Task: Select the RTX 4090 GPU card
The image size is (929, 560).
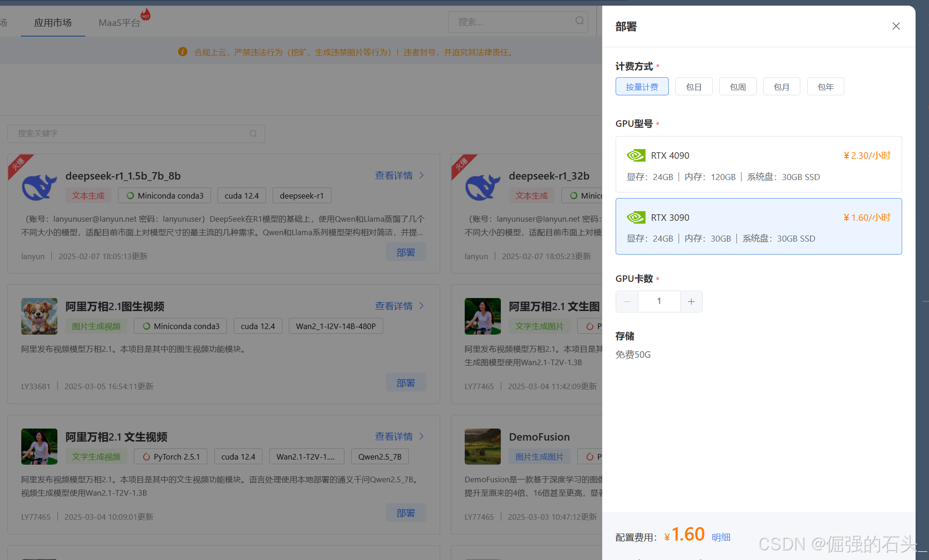Action: click(x=758, y=165)
